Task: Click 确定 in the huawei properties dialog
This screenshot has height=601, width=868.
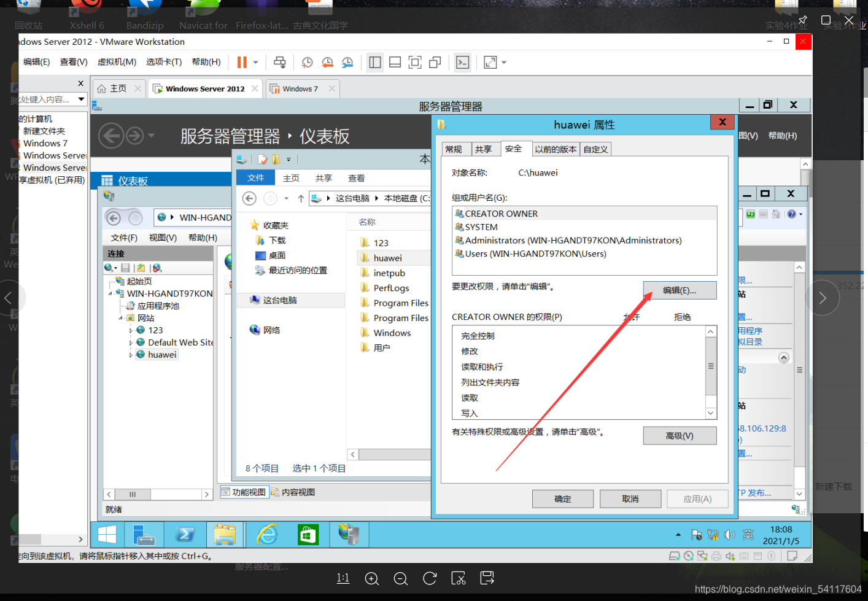Action: coord(563,499)
